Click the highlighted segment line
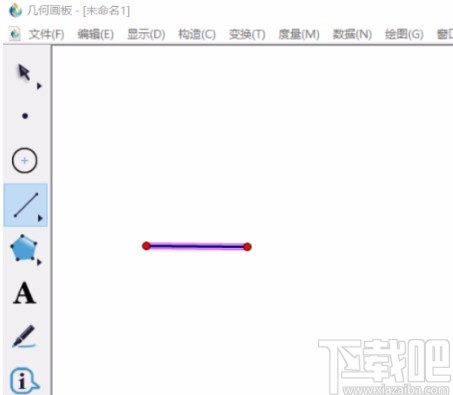This screenshot has width=453, height=395. [197, 246]
